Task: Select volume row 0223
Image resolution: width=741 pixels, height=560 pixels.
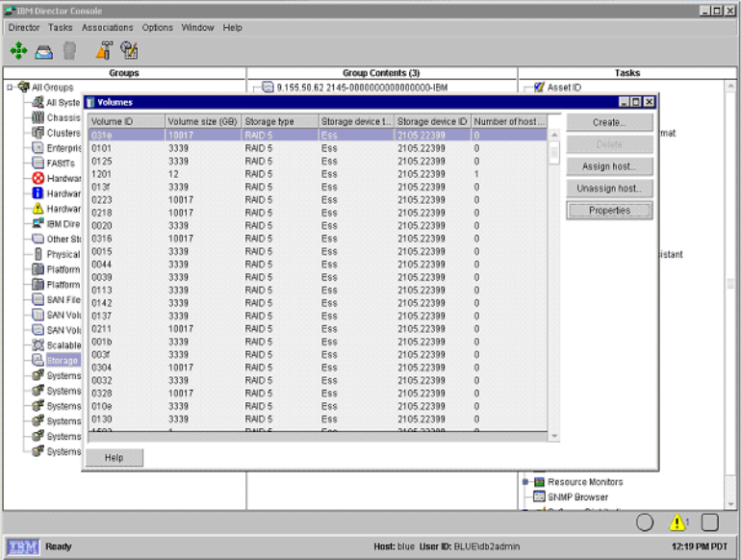Action: tap(318, 200)
